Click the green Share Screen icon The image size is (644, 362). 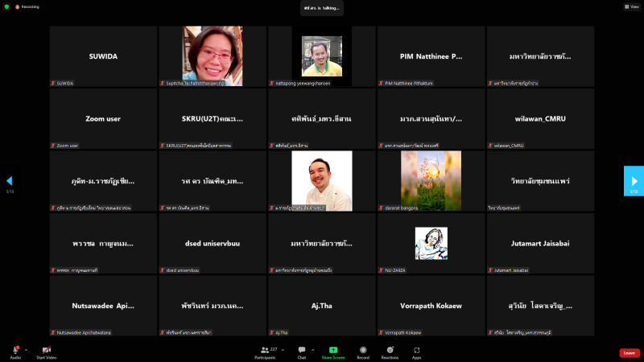[332, 350]
